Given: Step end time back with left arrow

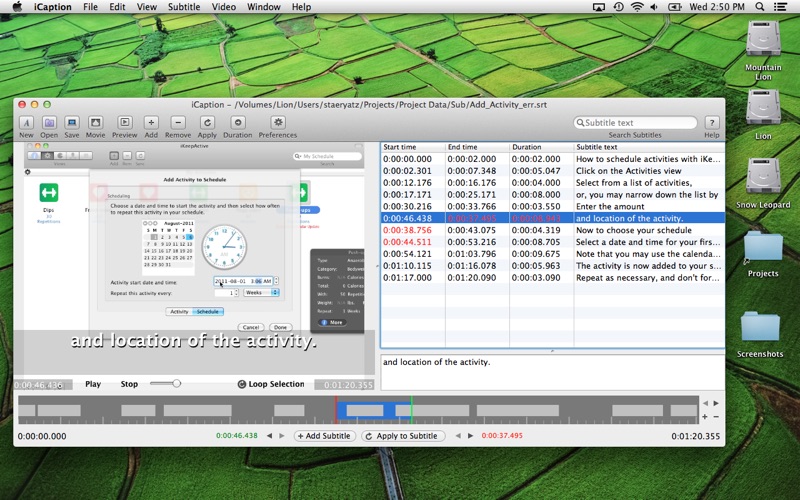Looking at the screenshot, I should (458, 436).
